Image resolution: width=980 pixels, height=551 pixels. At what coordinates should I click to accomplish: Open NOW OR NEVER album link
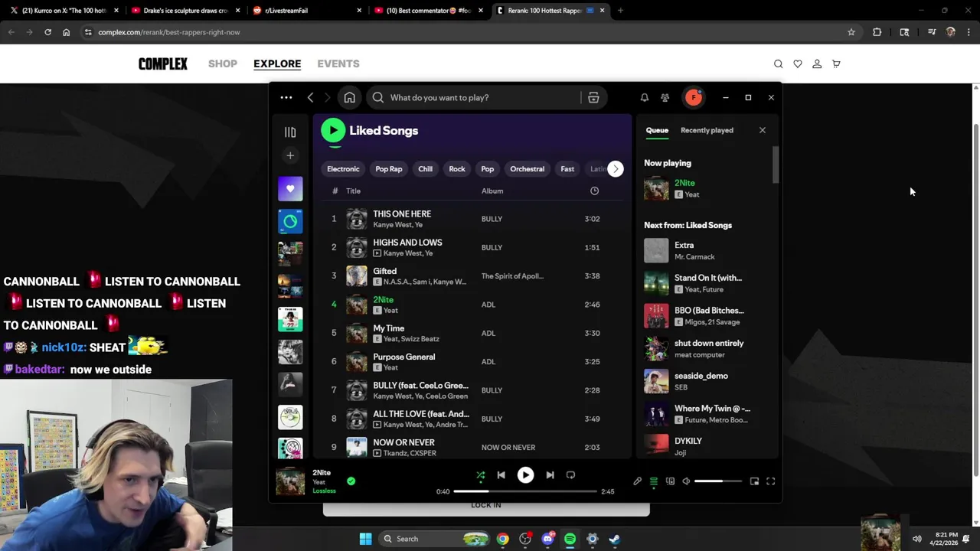coord(508,448)
